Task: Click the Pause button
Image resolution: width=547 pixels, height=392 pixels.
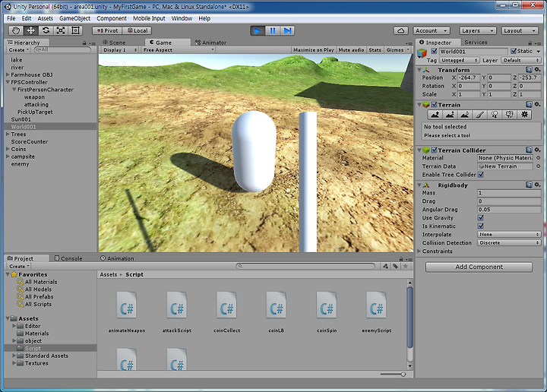Action: (273, 30)
